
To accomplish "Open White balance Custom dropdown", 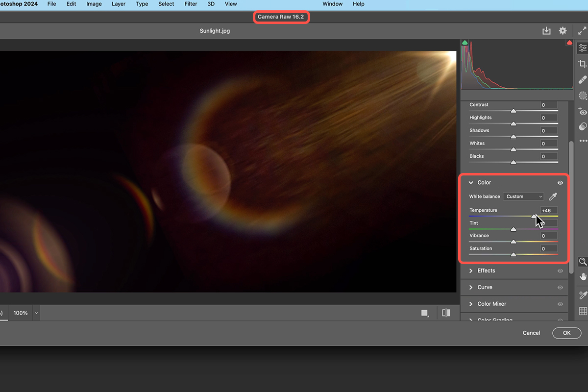I will pos(524,196).
